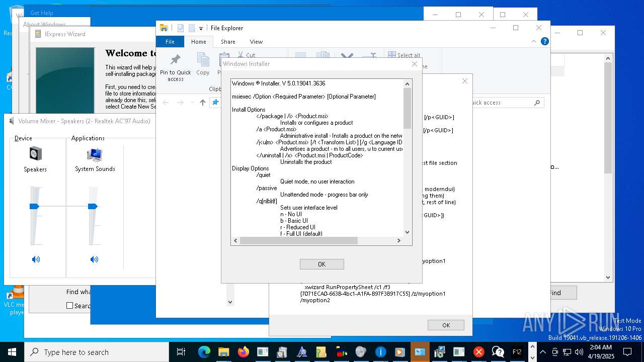Switch to the Home ribbon tab

click(x=198, y=42)
